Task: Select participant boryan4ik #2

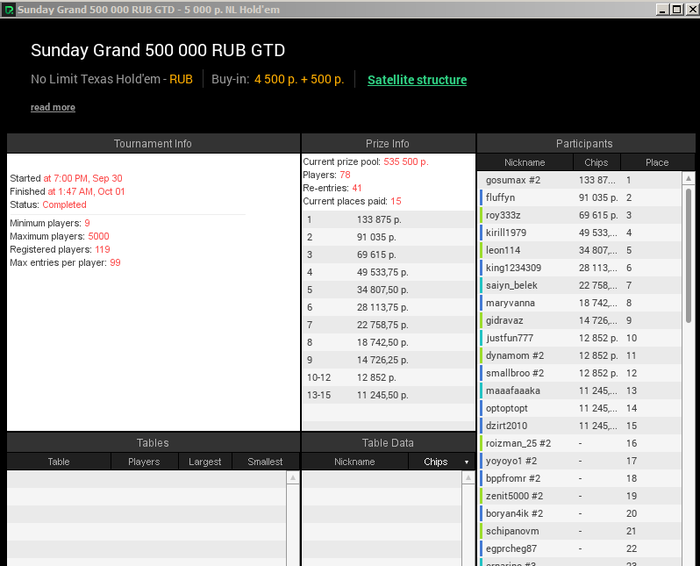Action: (x=579, y=514)
